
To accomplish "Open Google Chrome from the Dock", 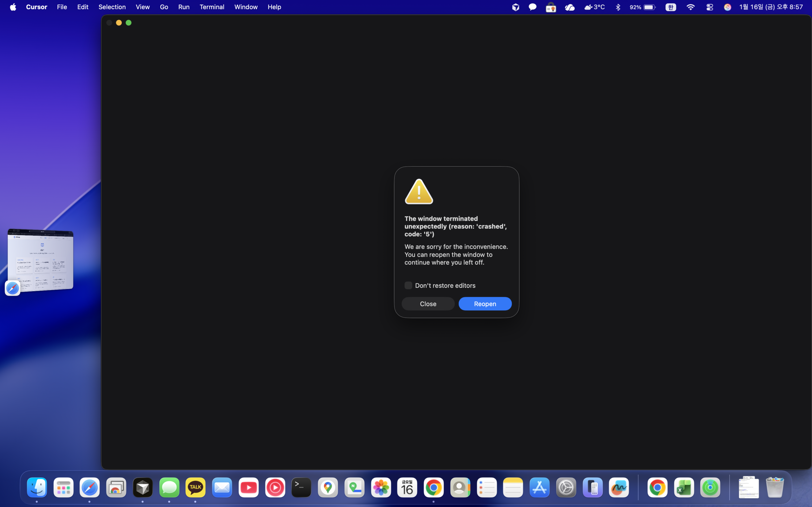I will [x=434, y=487].
